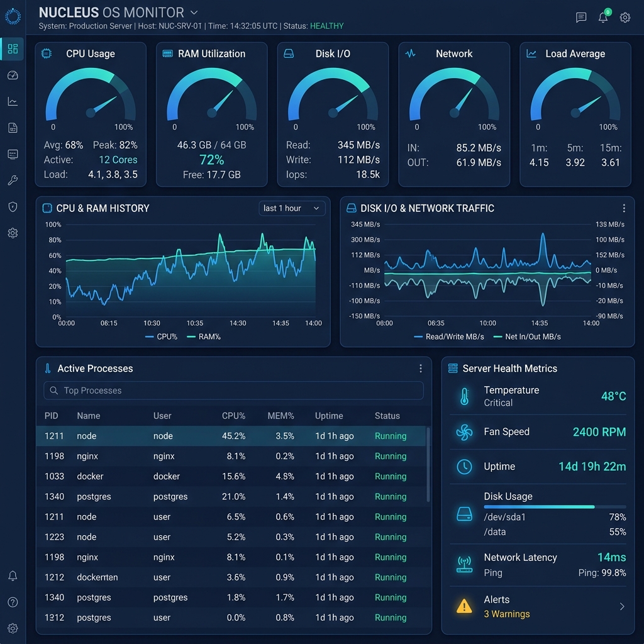Click the 48°C temperature value
The height and width of the screenshot is (644, 644).
[614, 396]
